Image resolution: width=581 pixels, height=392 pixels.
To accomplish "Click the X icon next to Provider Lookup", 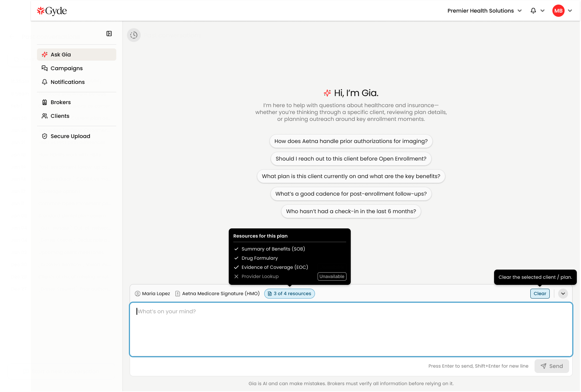I will coord(236,276).
